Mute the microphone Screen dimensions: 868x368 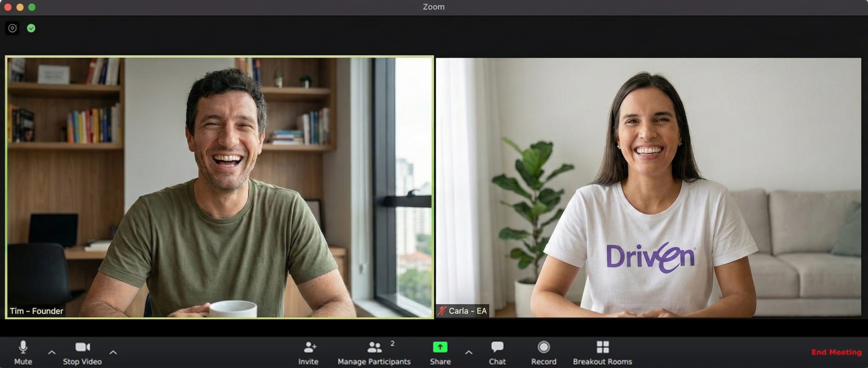point(23,352)
